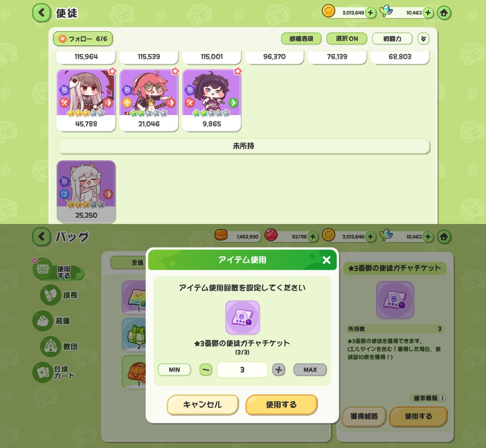Viewport: 486px width, 448px height.
Task: Close the アイテム使用 dialog
Action: [x=326, y=260]
